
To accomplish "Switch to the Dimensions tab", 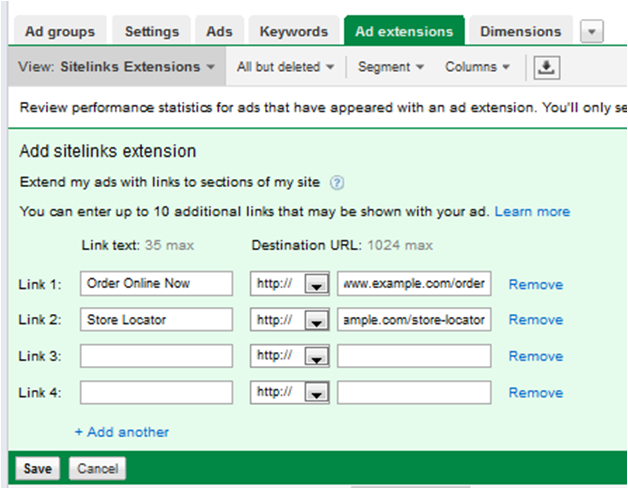I will click(x=520, y=32).
